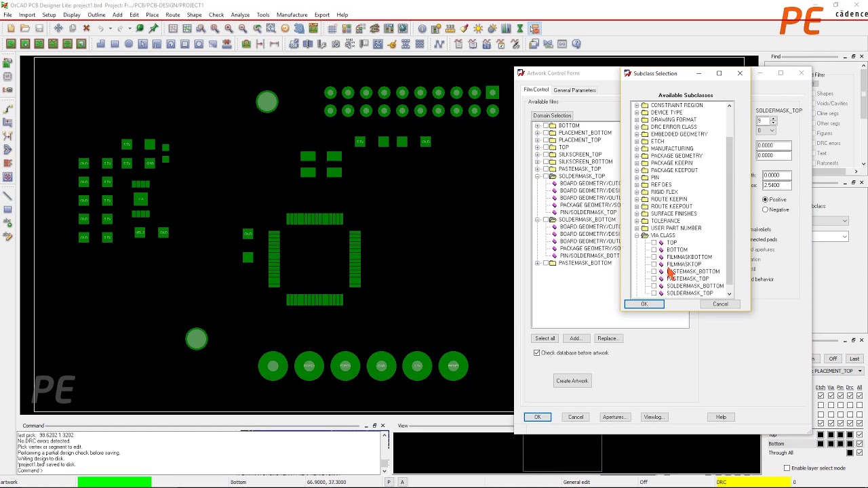868x488 pixels.
Task: Click the New file toolbar icon
Action: [11, 28]
